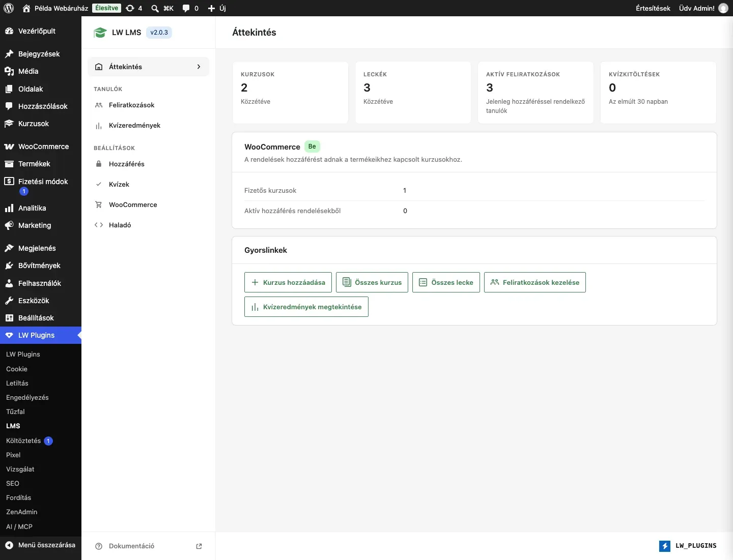Collapse the menu with Menü összezárása
Screen dimensions: 733x560
click(x=41, y=545)
